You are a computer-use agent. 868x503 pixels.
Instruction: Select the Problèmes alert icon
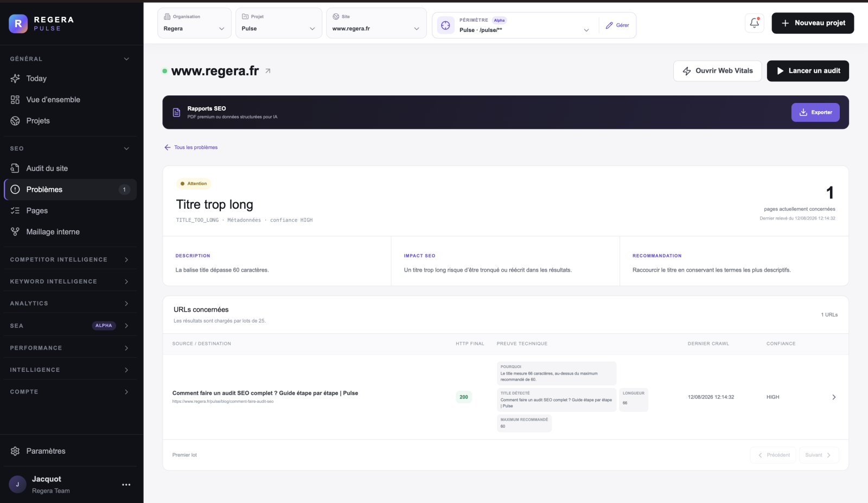coord(15,190)
